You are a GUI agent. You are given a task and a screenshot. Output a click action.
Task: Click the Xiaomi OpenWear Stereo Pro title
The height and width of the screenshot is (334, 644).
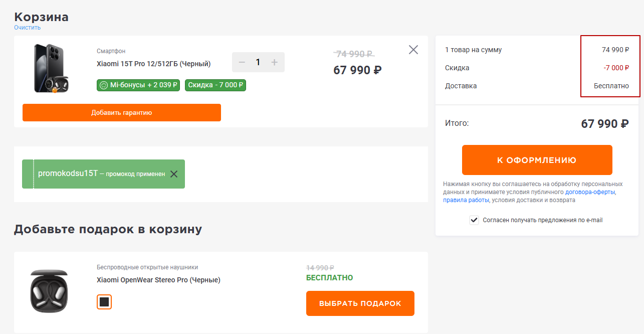click(158, 280)
